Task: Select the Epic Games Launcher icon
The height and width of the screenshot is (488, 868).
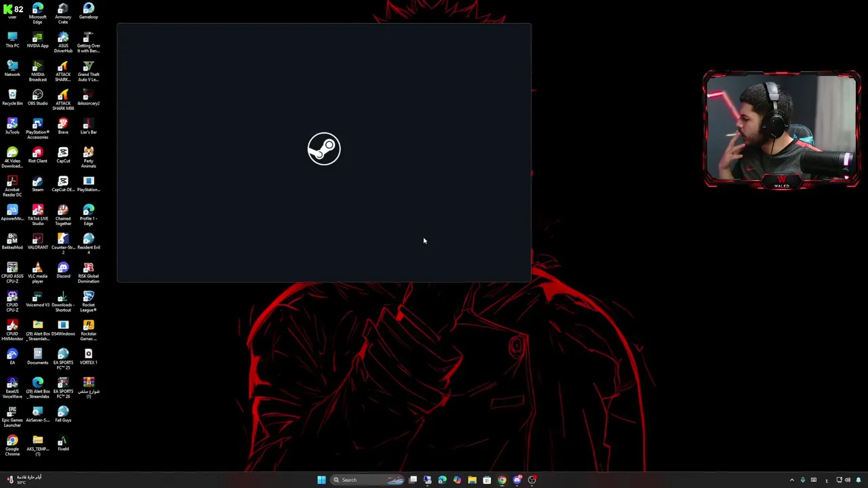Action: coord(12,417)
